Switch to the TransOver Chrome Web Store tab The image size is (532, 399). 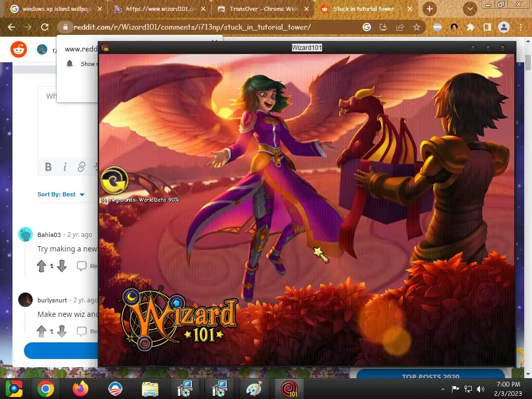[263, 9]
